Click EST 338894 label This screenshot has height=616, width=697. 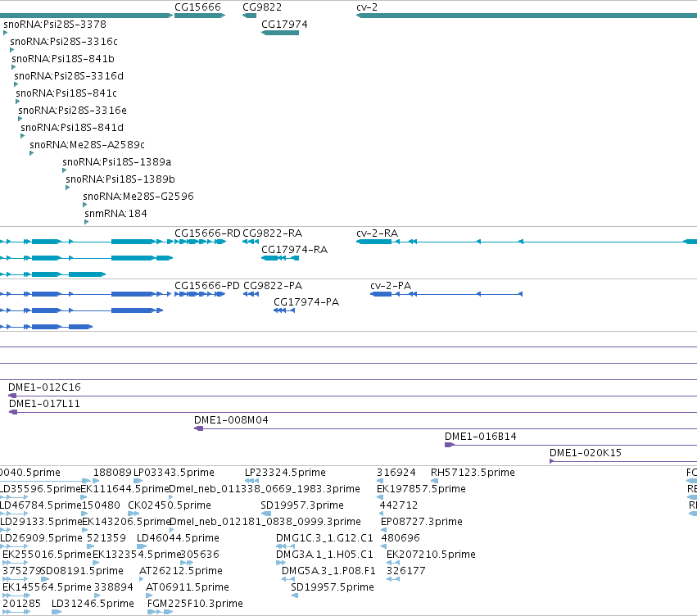(113, 587)
